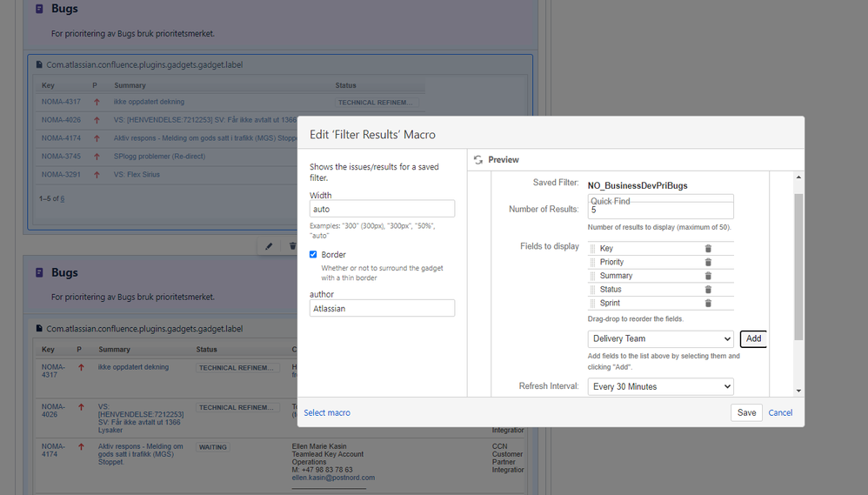868x495 pixels.
Task: Open the Delivery Team field dropdown
Action: pos(660,339)
